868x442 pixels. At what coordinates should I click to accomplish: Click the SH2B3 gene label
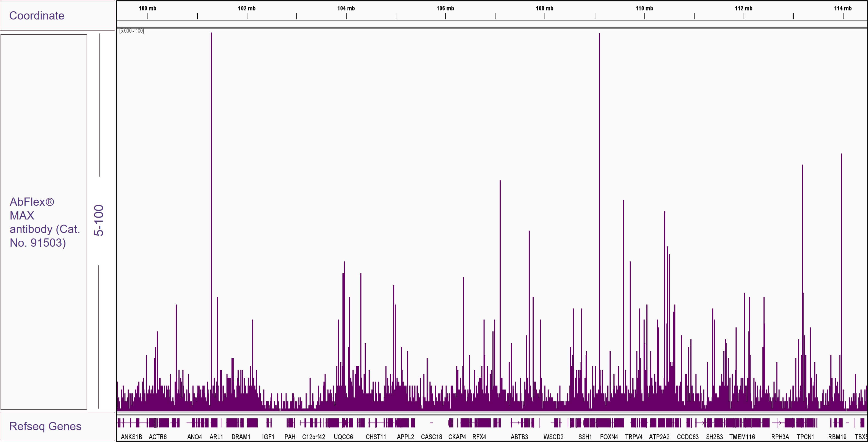point(714,437)
